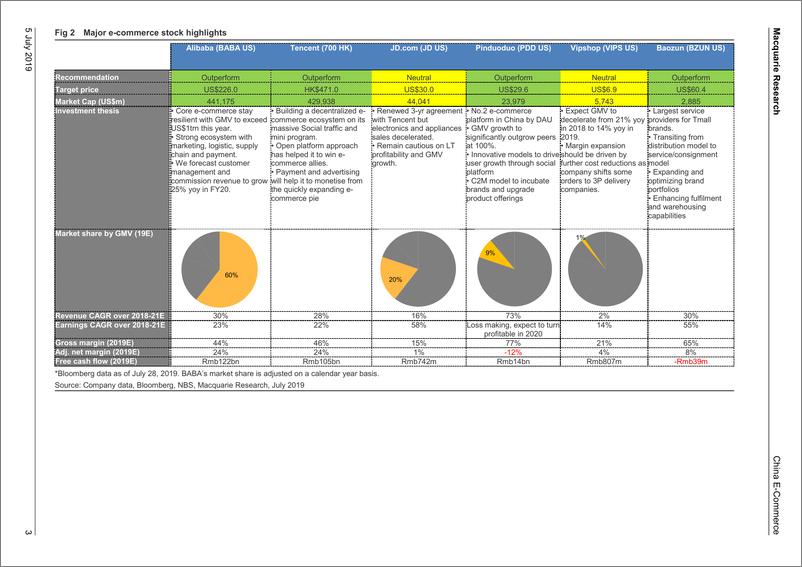Click the Rmb14bn free cash flow value
The width and height of the screenshot is (802, 567).
click(513, 361)
